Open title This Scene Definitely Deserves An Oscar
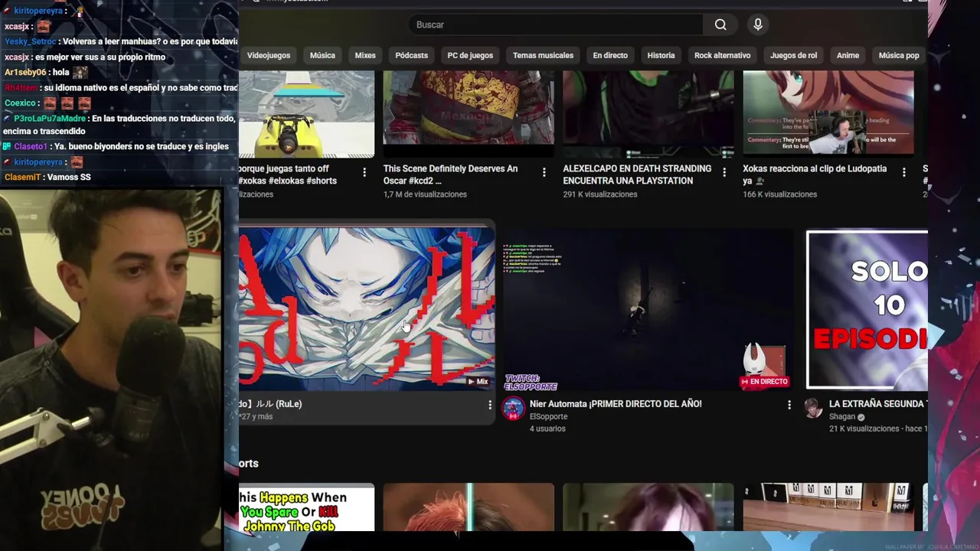 450,174
